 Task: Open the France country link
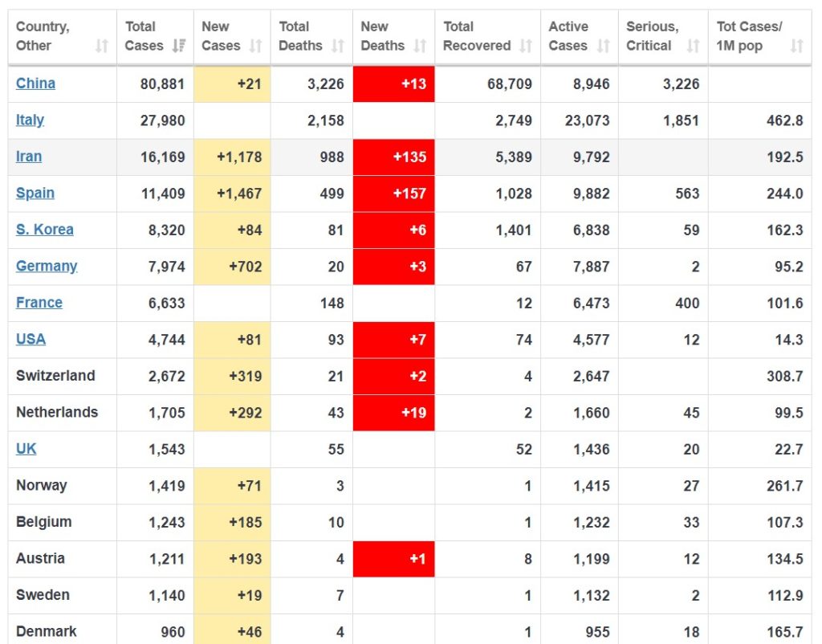coord(39,303)
